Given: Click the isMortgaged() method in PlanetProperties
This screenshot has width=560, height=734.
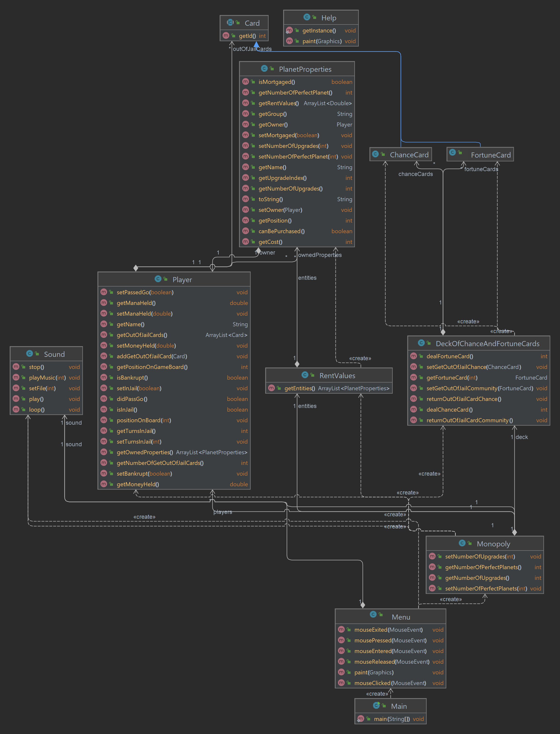Looking at the screenshot, I should [x=277, y=82].
